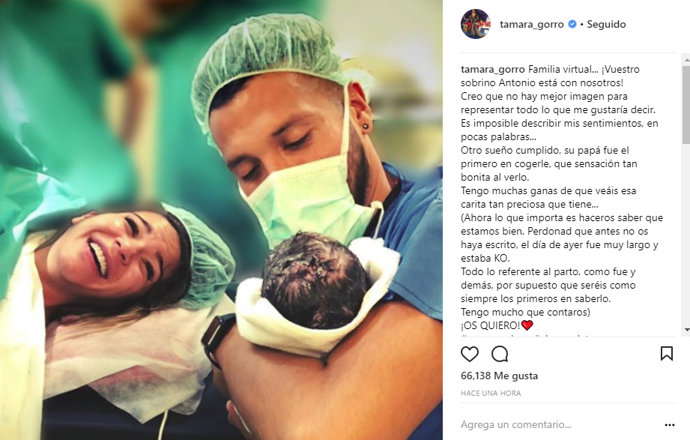Click the down arrow of the caption scrollbar
This screenshot has width=690, height=440.
pos(686,330)
